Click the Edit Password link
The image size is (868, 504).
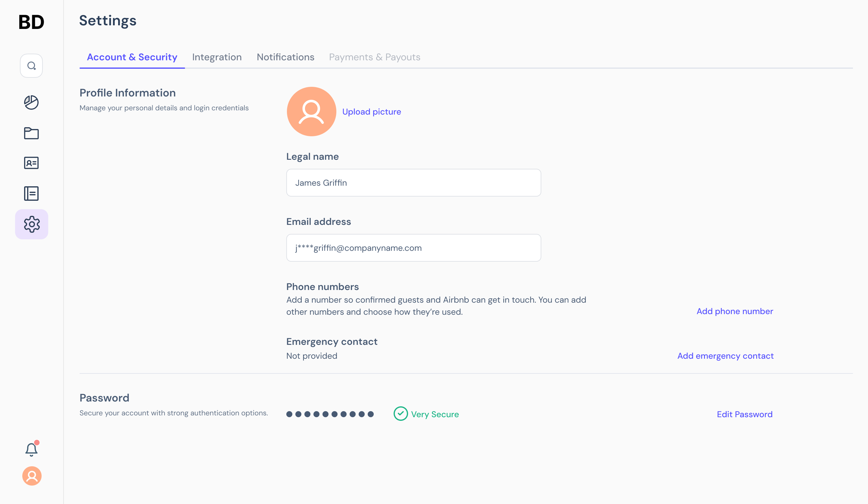[x=744, y=414]
